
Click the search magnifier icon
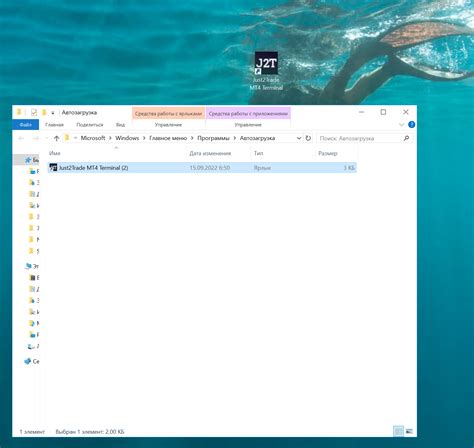click(406, 138)
